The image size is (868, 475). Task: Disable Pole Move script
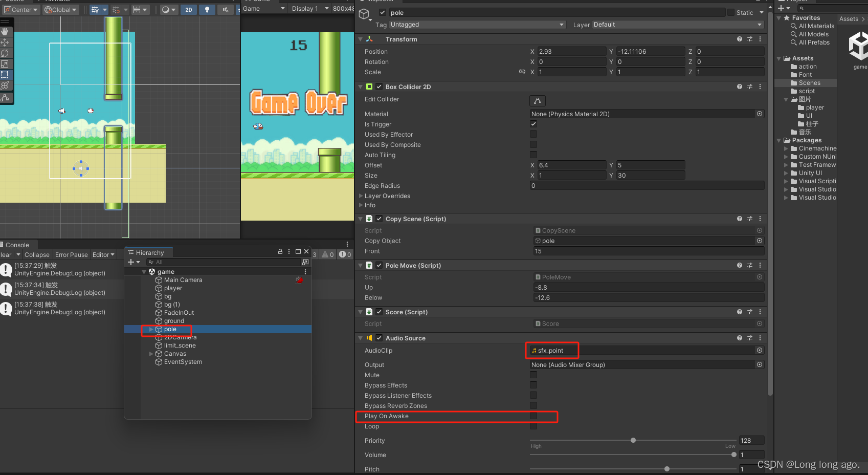point(379,265)
